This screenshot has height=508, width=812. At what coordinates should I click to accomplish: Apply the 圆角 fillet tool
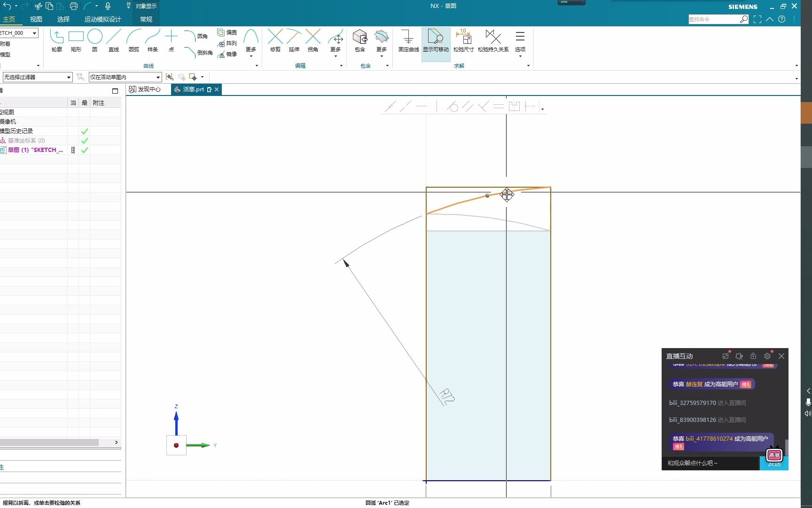[x=196, y=36]
